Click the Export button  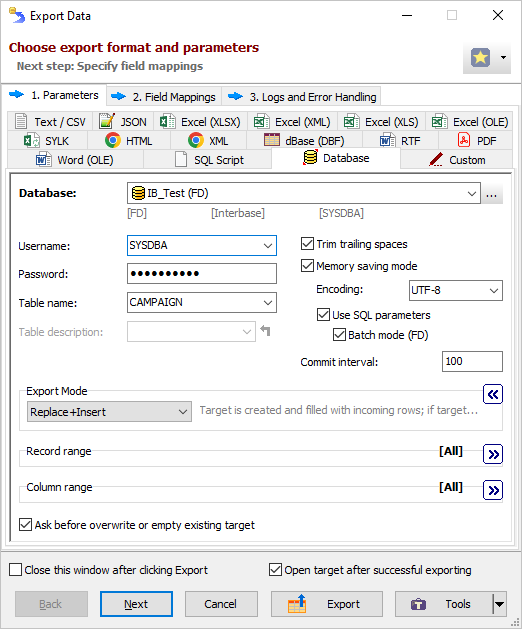click(327, 604)
